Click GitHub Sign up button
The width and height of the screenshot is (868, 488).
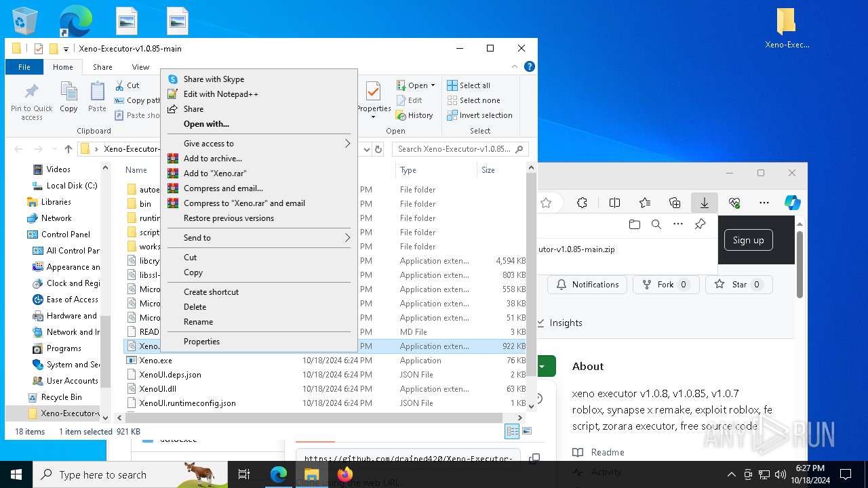[x=748, y=240]
